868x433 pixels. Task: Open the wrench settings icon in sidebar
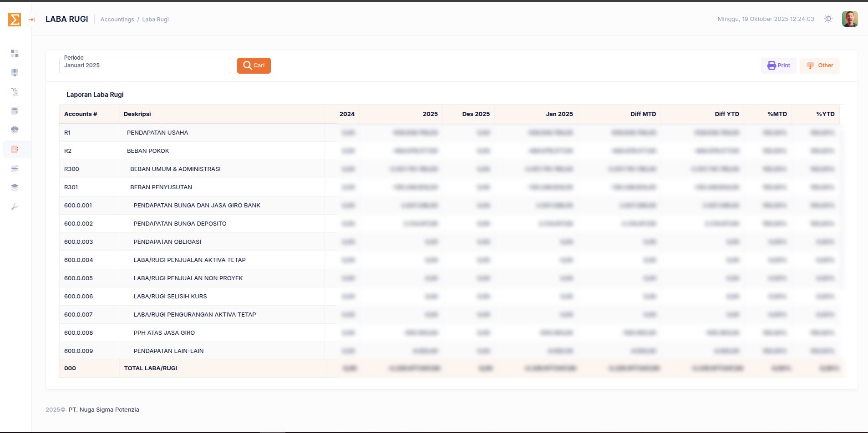[x=15, y=207]
